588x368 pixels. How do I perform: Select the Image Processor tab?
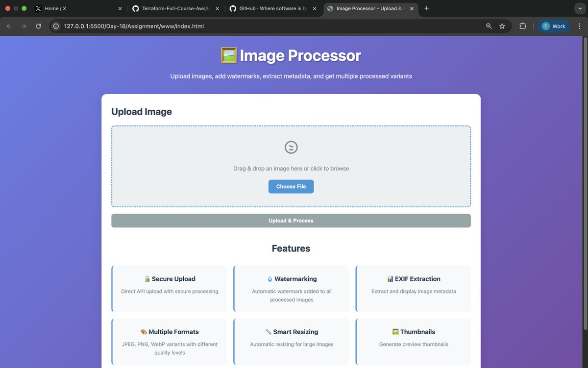point(371,8)
